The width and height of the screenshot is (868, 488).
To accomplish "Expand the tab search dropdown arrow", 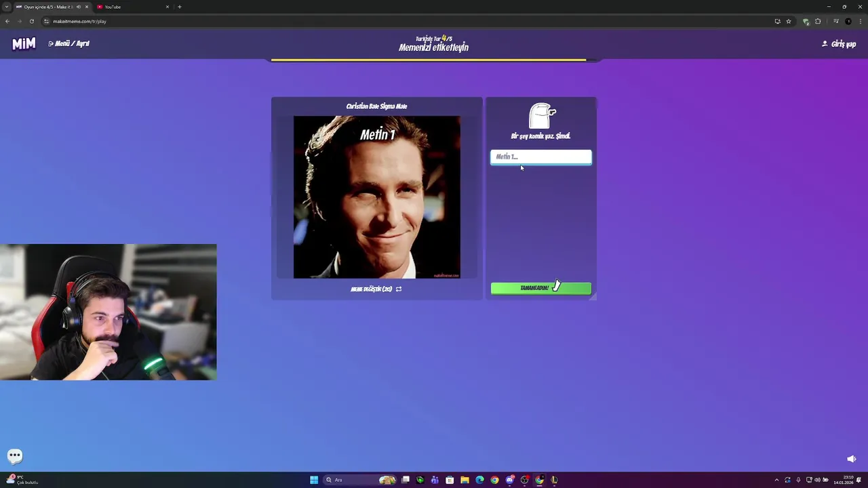I will coord(6,7).
